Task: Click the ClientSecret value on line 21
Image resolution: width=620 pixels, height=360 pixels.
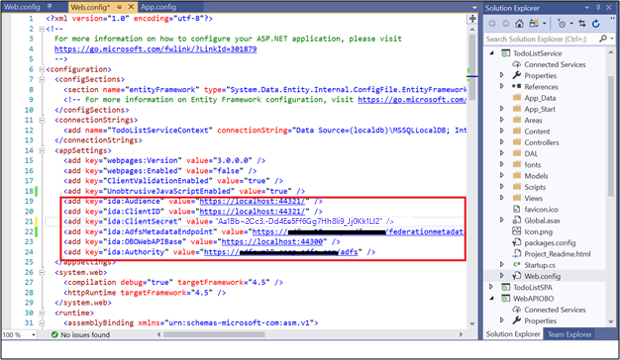Action: 299,221
